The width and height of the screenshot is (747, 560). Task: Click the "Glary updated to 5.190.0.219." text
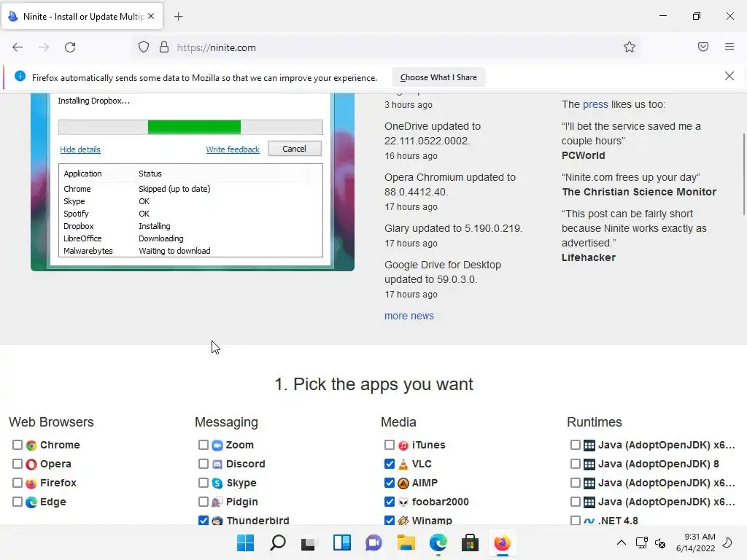point(453,228)
